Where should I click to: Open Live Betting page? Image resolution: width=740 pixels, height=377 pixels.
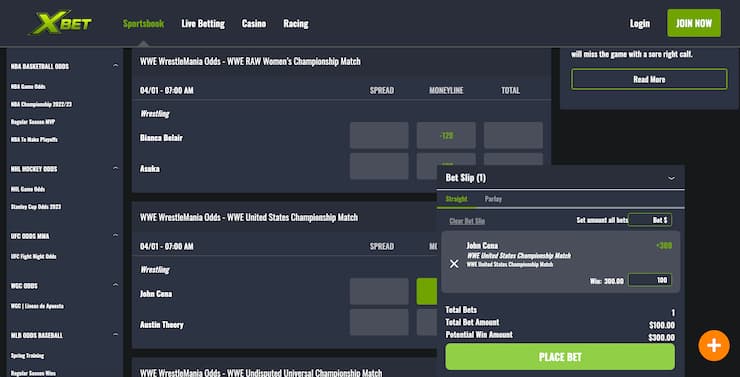203,24
